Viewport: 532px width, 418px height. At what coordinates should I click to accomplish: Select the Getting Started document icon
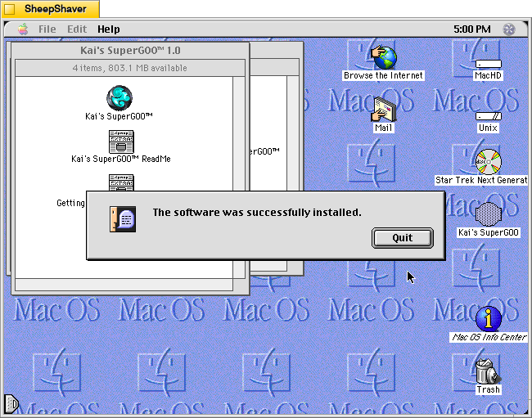[121, 182]
